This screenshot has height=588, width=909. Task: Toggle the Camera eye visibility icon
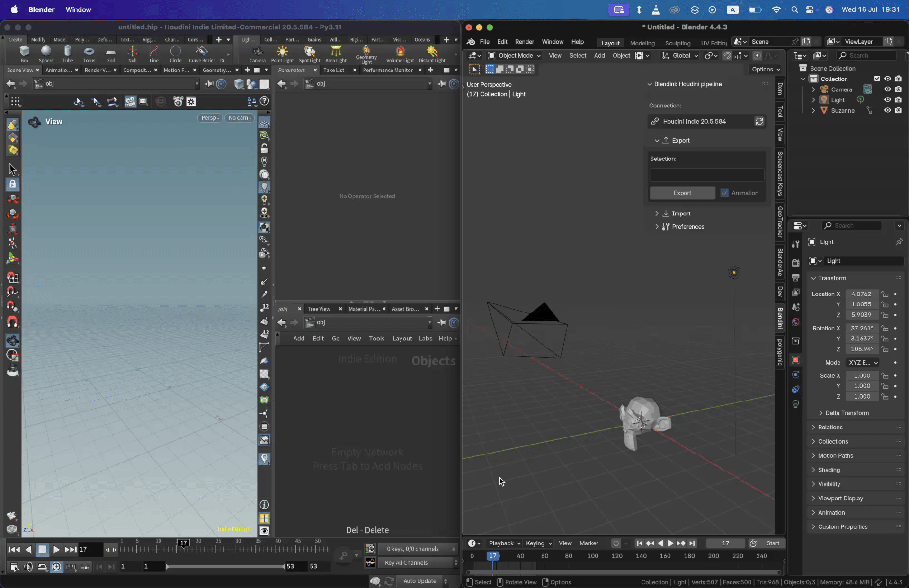tap(887, 89)
